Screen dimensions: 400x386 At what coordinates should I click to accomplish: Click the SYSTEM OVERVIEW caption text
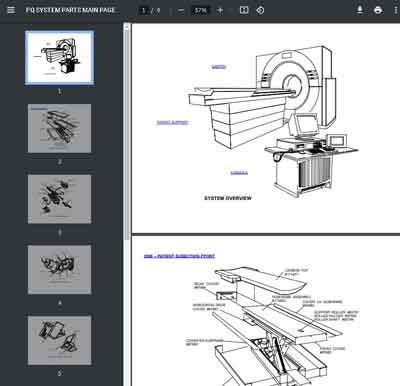pyautogui.click(x=228, y=198)
